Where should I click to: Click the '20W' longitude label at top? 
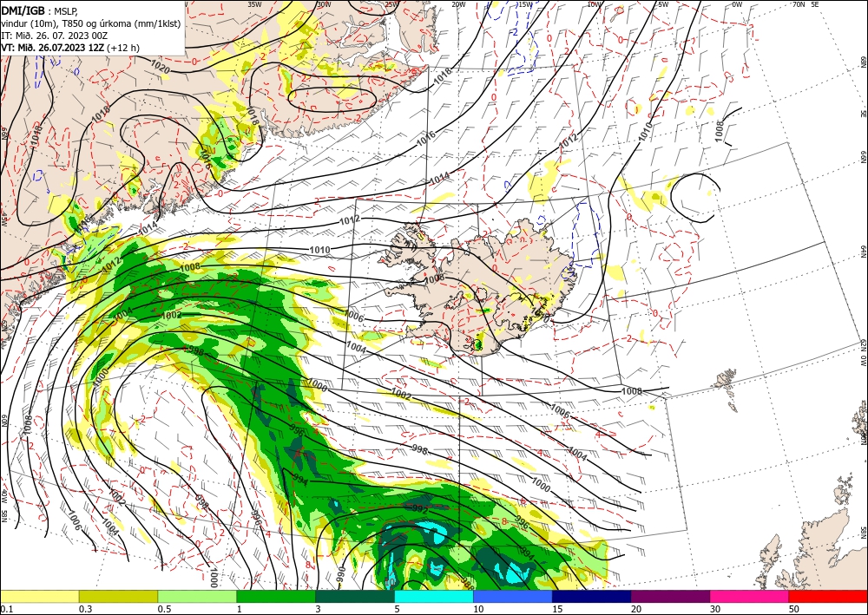[458, 4]
